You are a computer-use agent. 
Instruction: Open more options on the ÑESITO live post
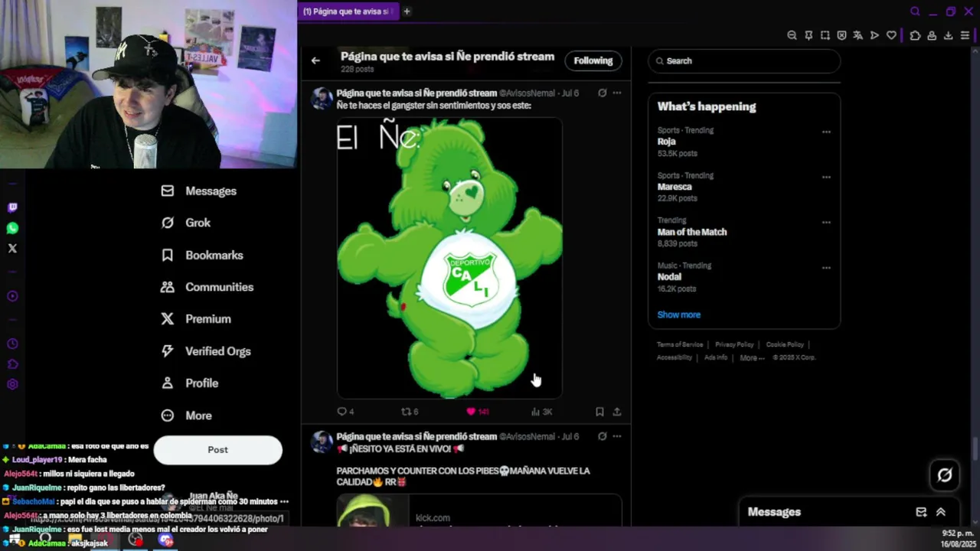click(x=617, y=437)
